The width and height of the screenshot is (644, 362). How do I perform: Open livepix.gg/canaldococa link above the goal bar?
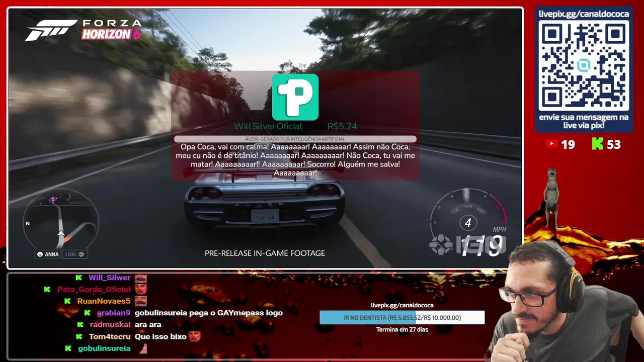(x=402, y=305)
